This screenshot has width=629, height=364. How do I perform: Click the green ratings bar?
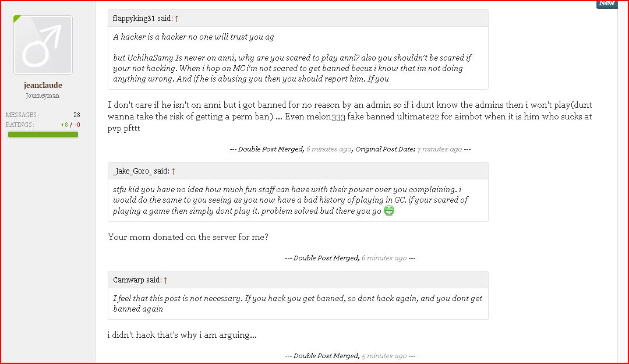pyautogui.click(x=43, y=135)
